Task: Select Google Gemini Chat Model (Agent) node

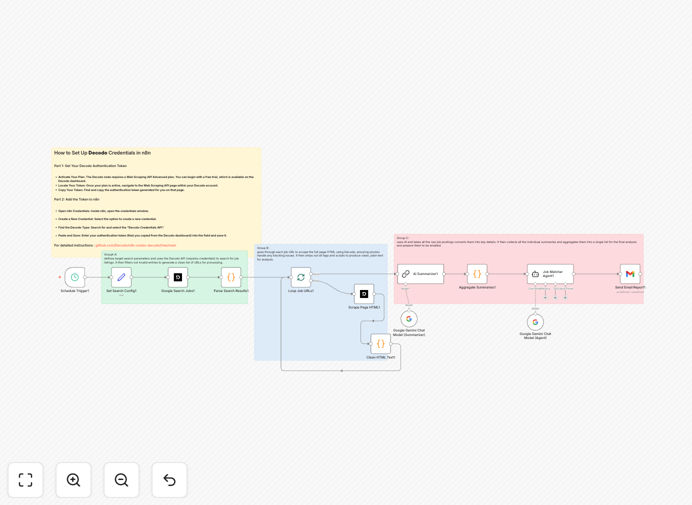Action: [x=535, y=322]
